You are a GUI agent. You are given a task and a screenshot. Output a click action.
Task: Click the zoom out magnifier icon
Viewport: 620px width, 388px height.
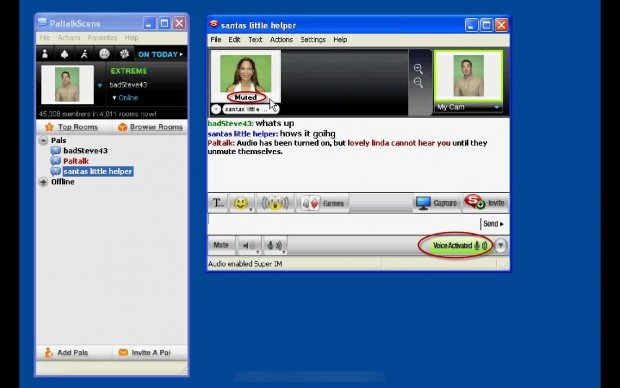click(x=418, y=83)
